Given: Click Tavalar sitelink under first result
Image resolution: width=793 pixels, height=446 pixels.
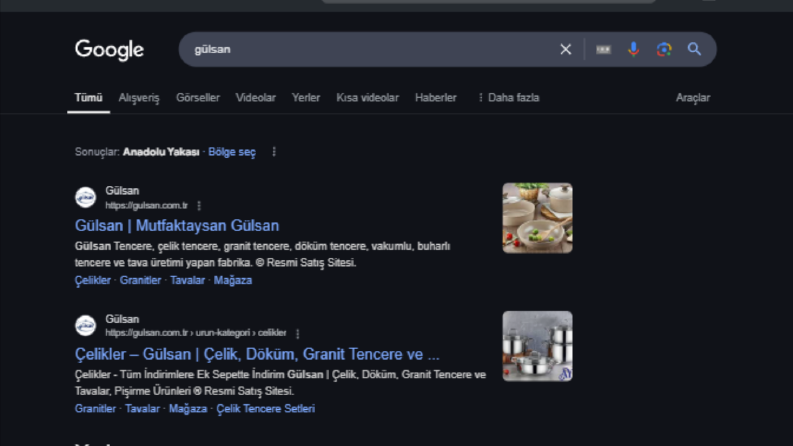Looking at the screenshot, I should [187, 280].
